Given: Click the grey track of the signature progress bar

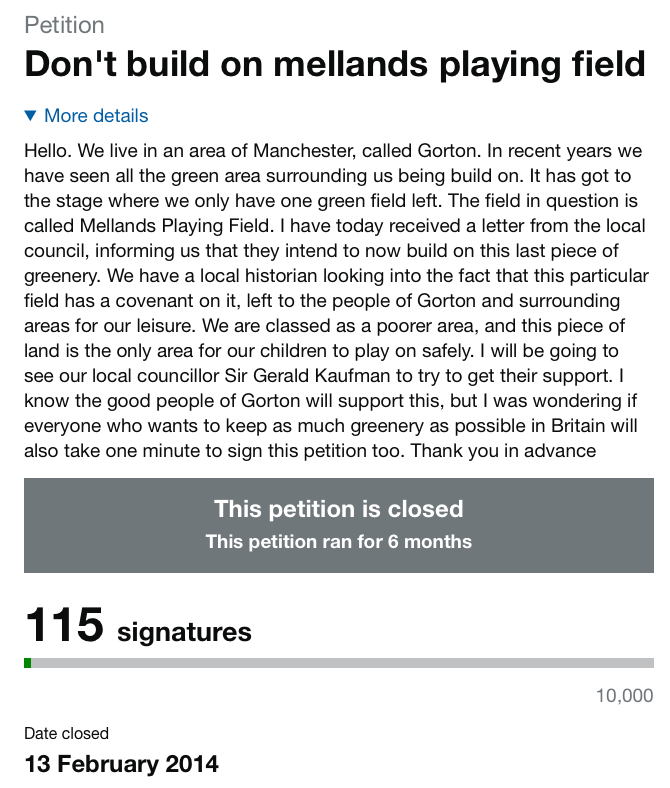Looking at the screenshot, I should click(340, 663).
